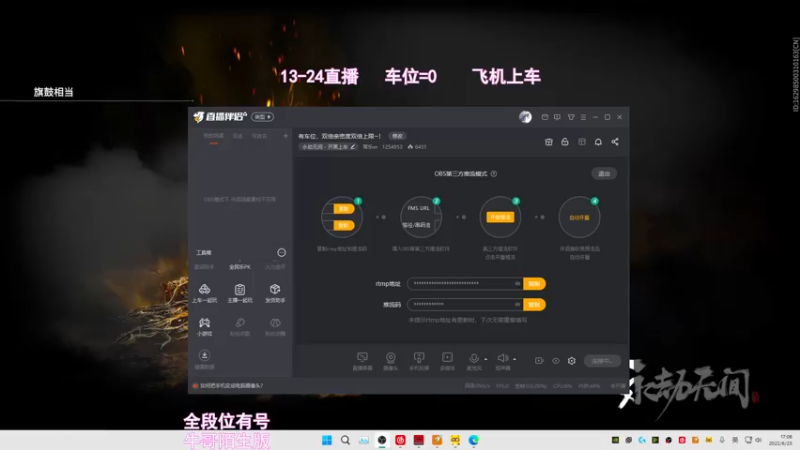Screen dimensions: 800x450
Task: Open taskbar search
Action: (x=345, y=440)
